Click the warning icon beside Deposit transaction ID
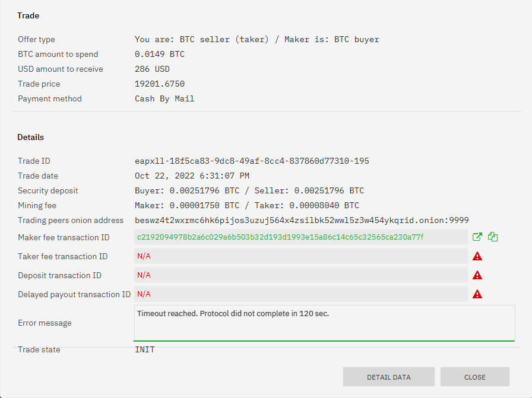The height and width of the screenshot is (398, 532). 477,275
